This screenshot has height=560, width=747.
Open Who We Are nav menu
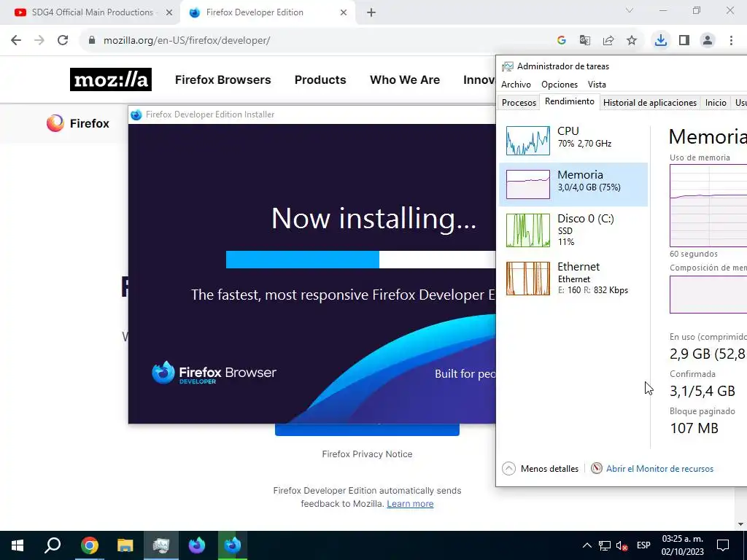pos(405,79)
